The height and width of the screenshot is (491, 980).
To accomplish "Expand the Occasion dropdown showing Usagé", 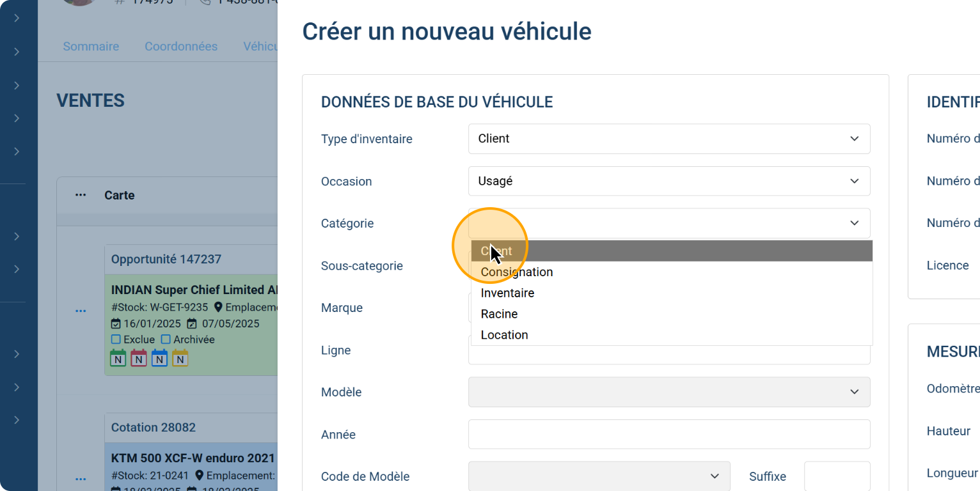I will pyautogui.click(x=668, y=181).
